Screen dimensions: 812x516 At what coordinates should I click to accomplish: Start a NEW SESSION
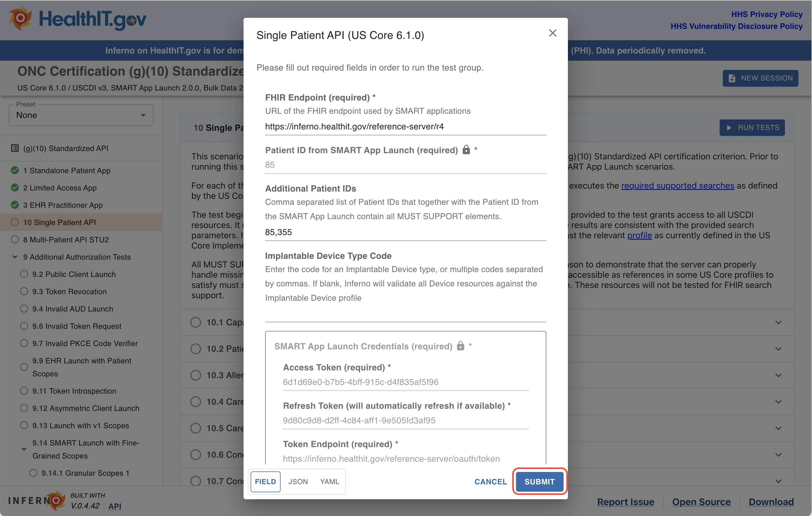pos(760,78)
